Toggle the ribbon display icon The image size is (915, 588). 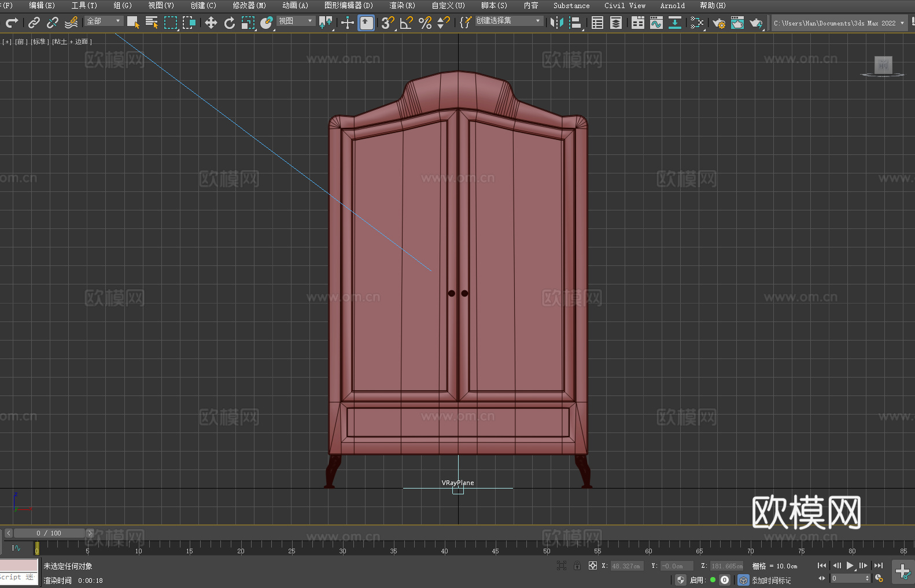[x=638, y=23]
